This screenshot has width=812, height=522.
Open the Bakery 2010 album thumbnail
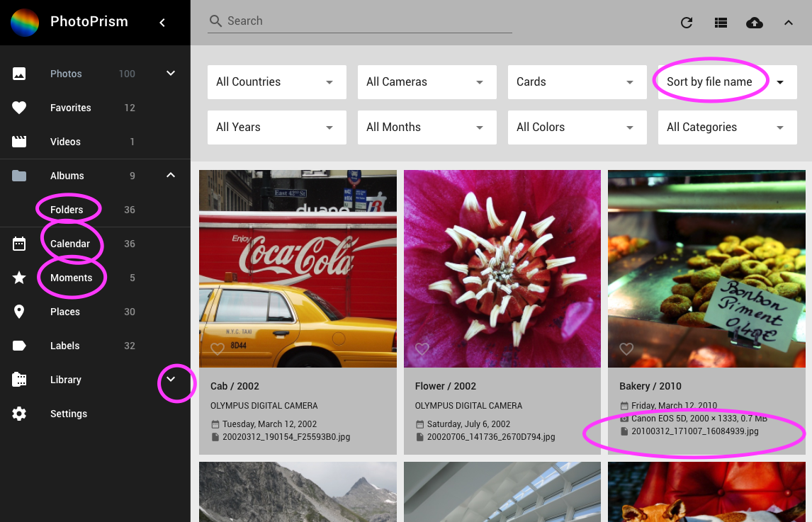pos(706,268)
